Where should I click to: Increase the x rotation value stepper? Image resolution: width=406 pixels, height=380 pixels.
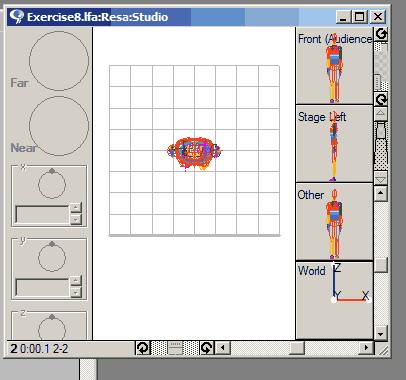click(x=76, y=208)
